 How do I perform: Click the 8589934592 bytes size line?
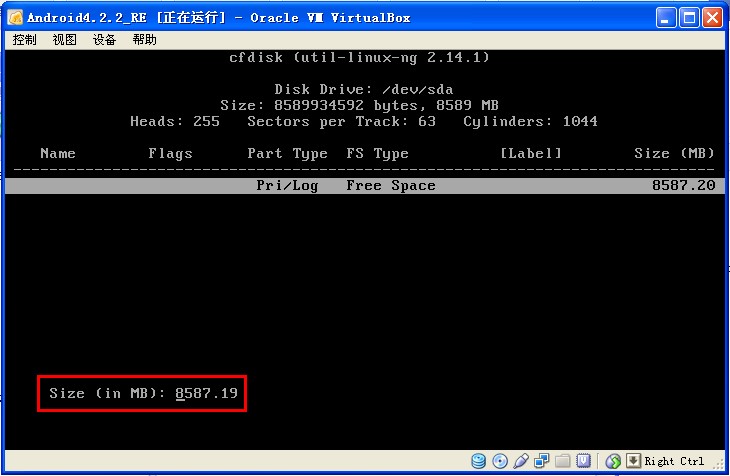point(359,105)
